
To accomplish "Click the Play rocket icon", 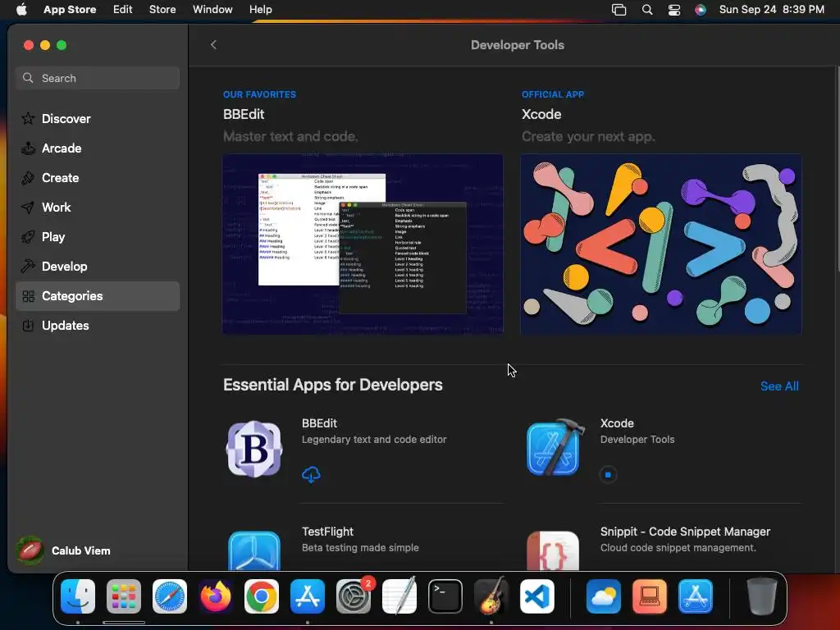I will pos(28,237).
